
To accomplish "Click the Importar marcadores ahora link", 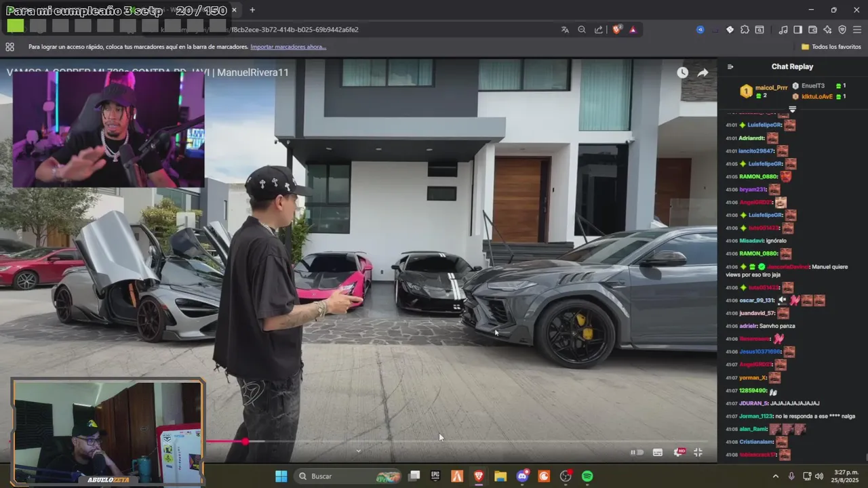I will (x=288, y=47).
